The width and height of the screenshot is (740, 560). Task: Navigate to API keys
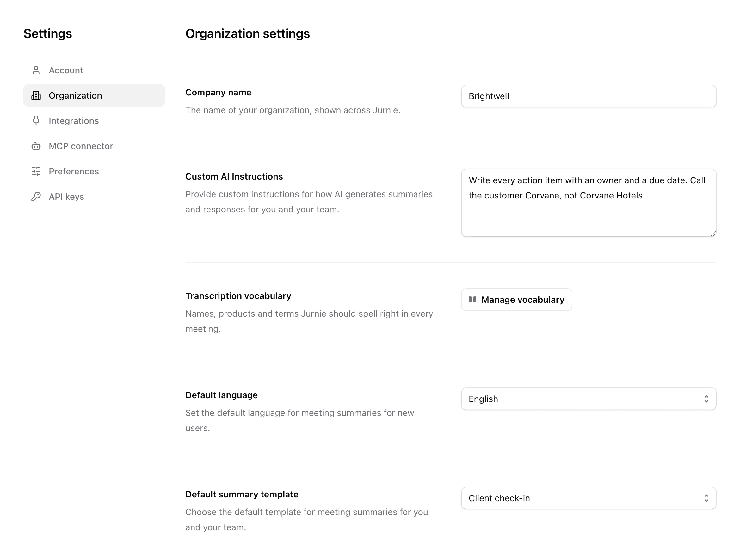[x=94, y=197]
